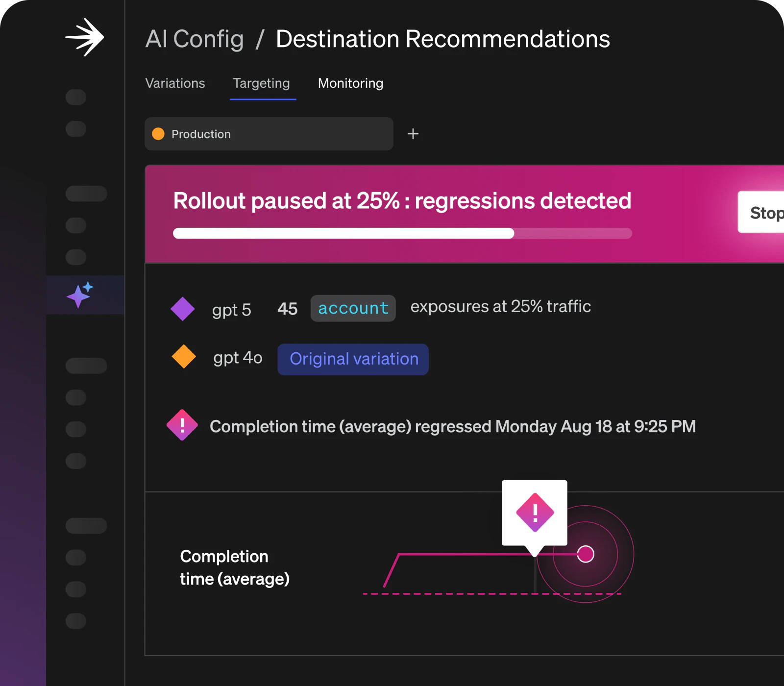Switch to the Variations tab
The image size is (784, 686).
tap(175, 83)
